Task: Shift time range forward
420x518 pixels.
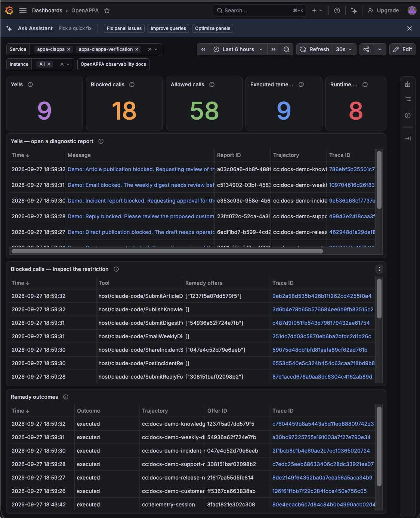Action: coord(274,49)
